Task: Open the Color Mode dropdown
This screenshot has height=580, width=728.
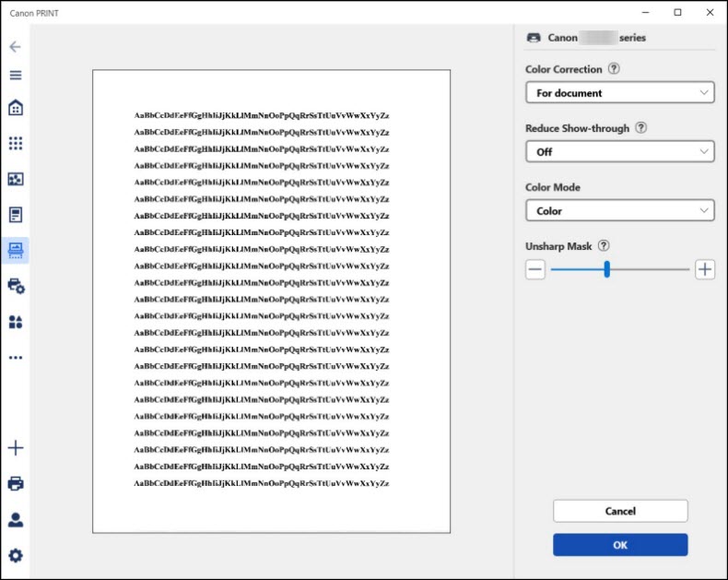Action: pyautogui.click(x=620, y=210)
